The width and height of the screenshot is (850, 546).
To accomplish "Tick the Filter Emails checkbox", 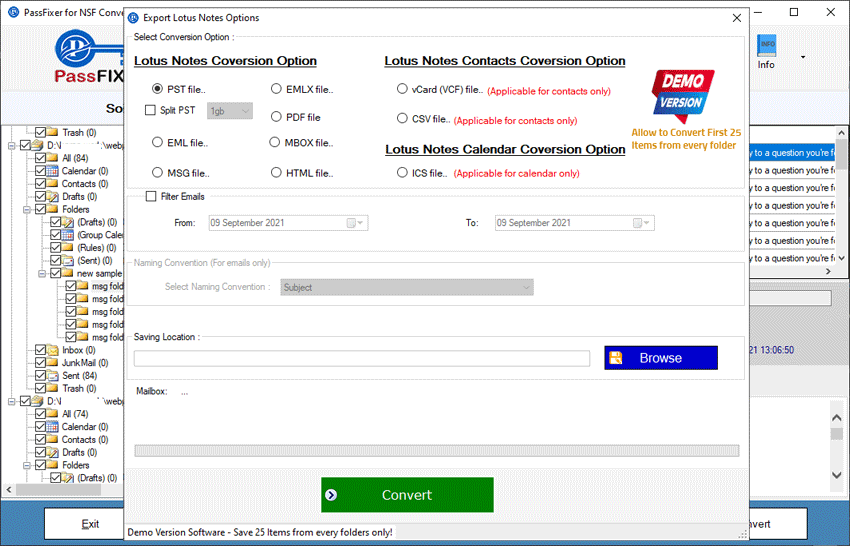I will coord(151,196).
